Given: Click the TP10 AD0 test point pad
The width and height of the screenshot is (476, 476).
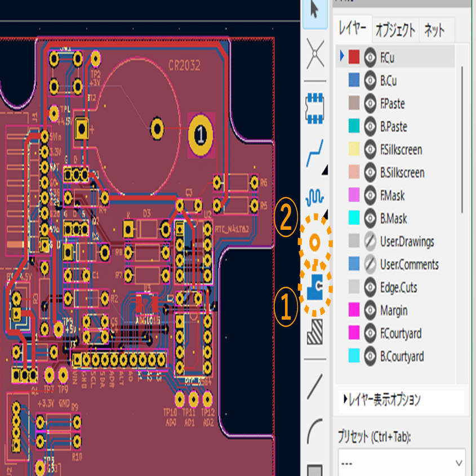Looking at the screenshot, I should 179,399.
